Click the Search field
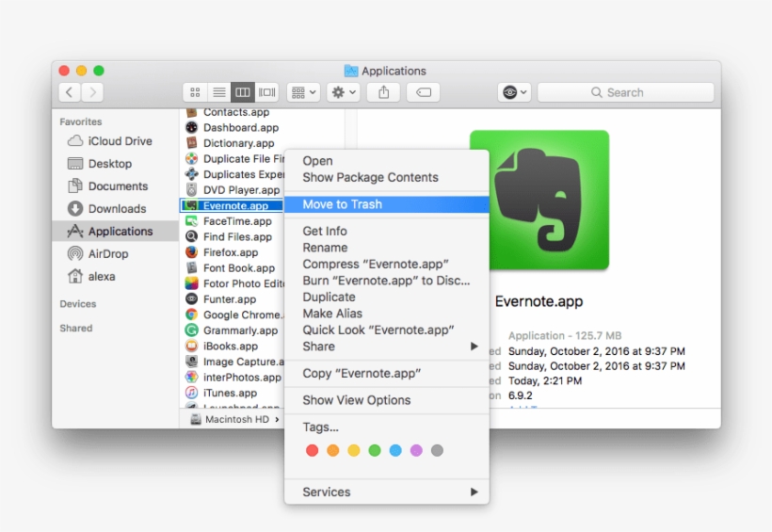 625,92
